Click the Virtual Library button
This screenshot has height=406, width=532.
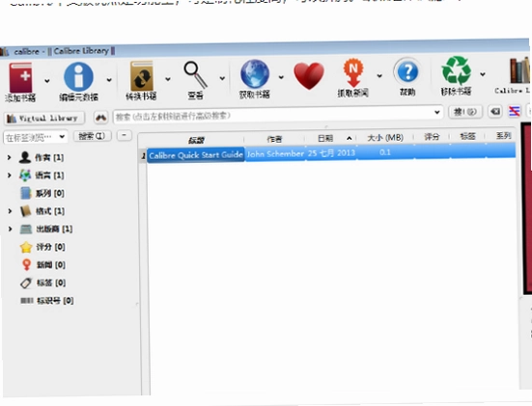pyautogui.click(x=43, y=119)
